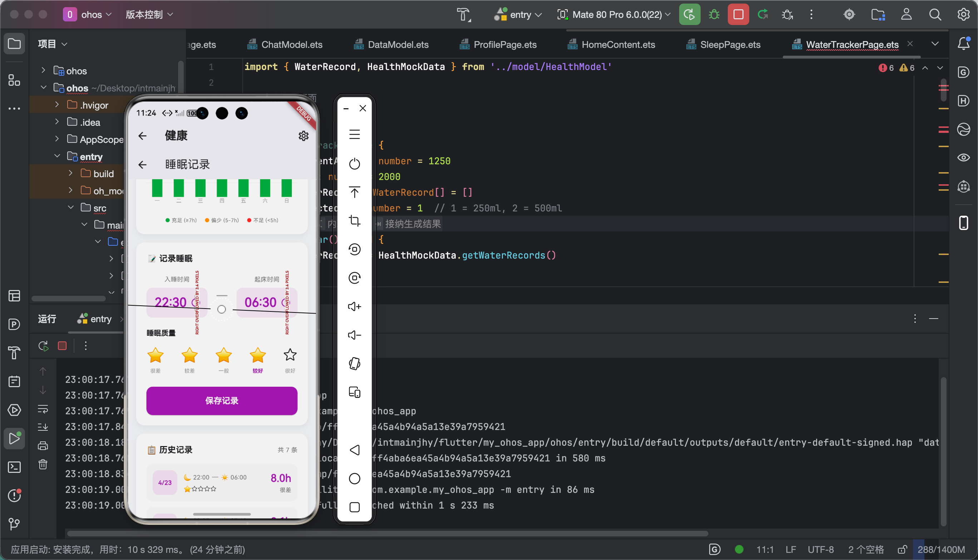Open the search magnifier in top toolbar
Screen dimensions: 978x560
[934, 15]
